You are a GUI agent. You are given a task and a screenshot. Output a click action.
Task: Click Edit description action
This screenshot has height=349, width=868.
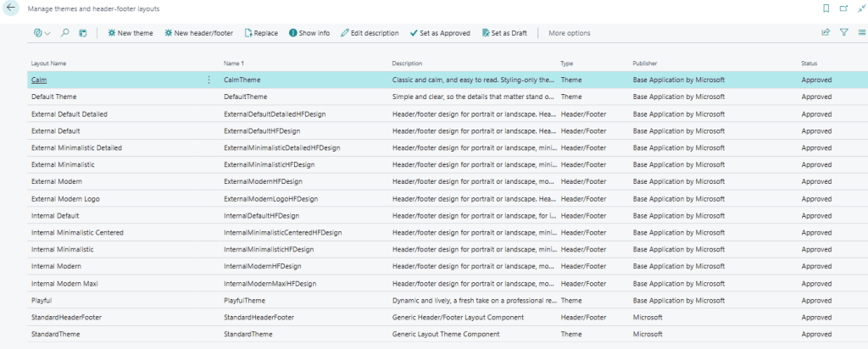370,33
